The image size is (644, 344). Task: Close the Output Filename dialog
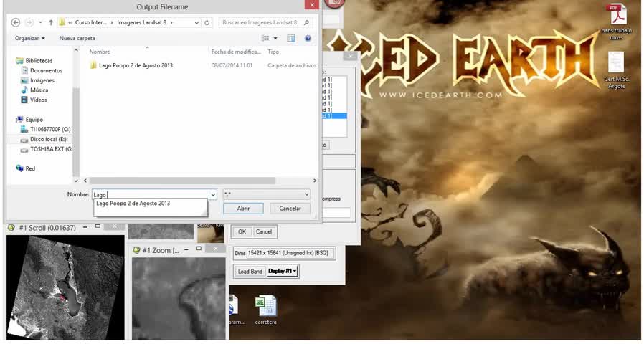click(x=312, y=5)
